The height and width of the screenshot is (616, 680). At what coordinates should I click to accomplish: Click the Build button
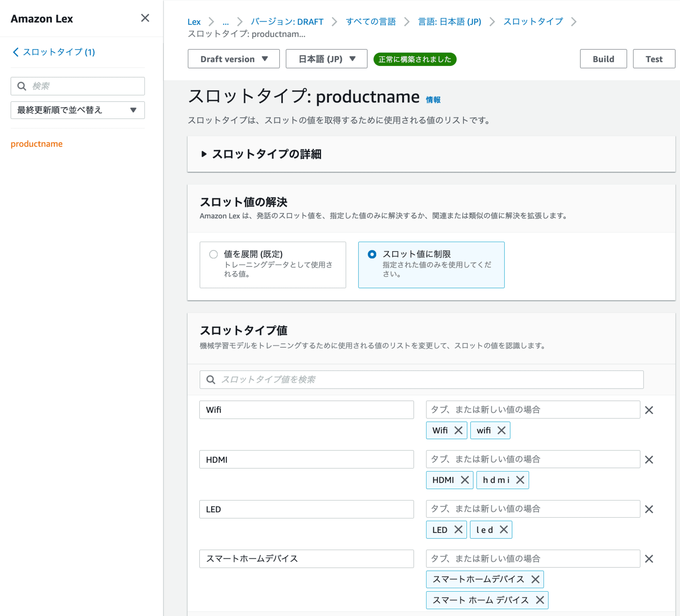coord(603,59)
